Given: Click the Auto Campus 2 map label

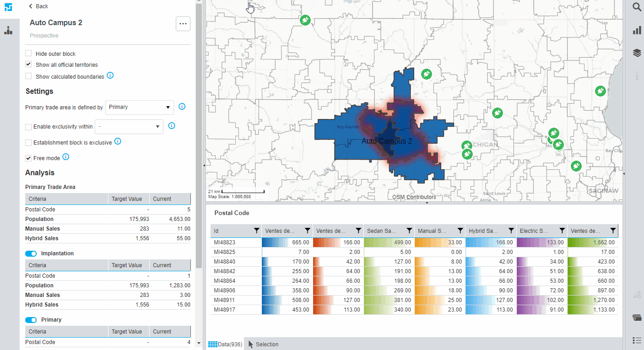Looking at the screenshot, I should (387, 141).
